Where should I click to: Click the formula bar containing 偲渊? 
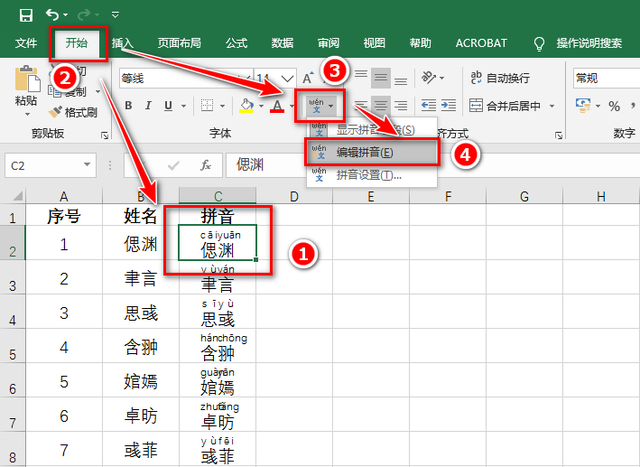[433, 165]
